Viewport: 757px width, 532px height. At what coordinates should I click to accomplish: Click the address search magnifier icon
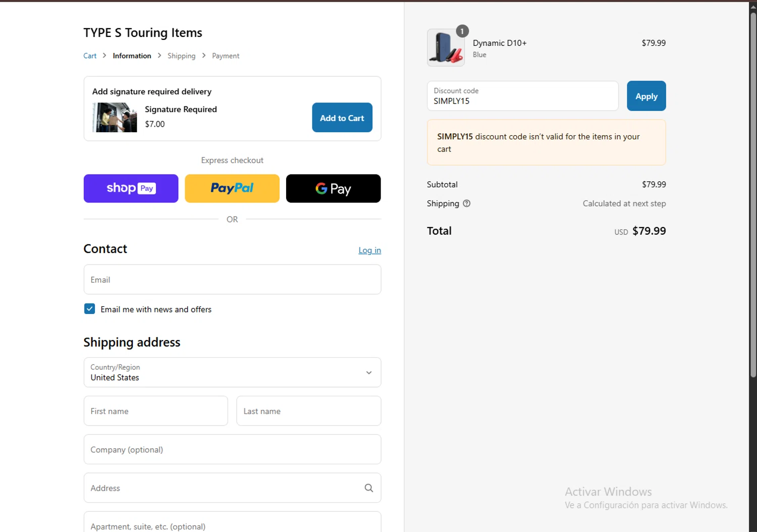(x=369, y=488)
